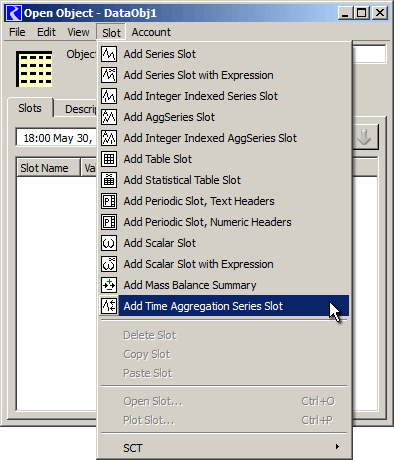394x460 pixels.
Task: Select Add Series Slot with Expression
Action: pos(224,75)
